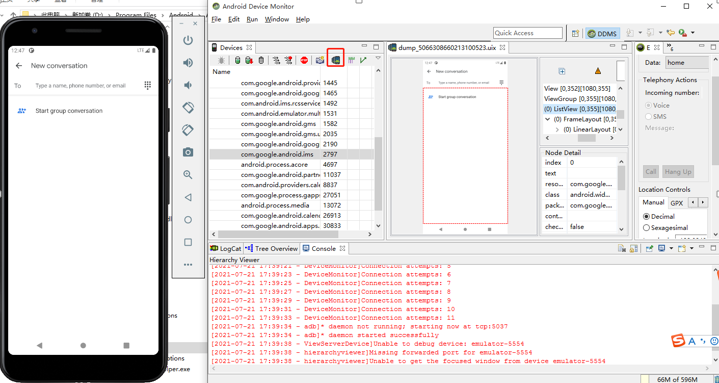
Task: Collapse the FrameLayout tree node
Action: click(x=548, y=119)
